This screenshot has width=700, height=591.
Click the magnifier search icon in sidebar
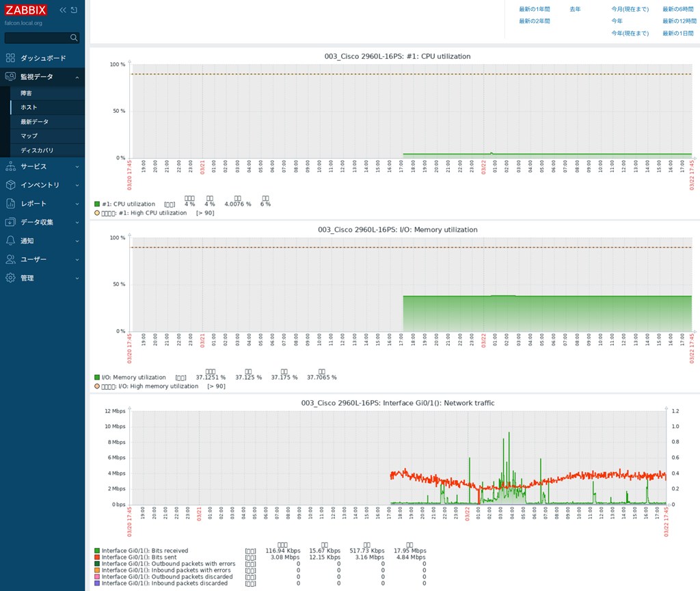(x=74, y=38)
